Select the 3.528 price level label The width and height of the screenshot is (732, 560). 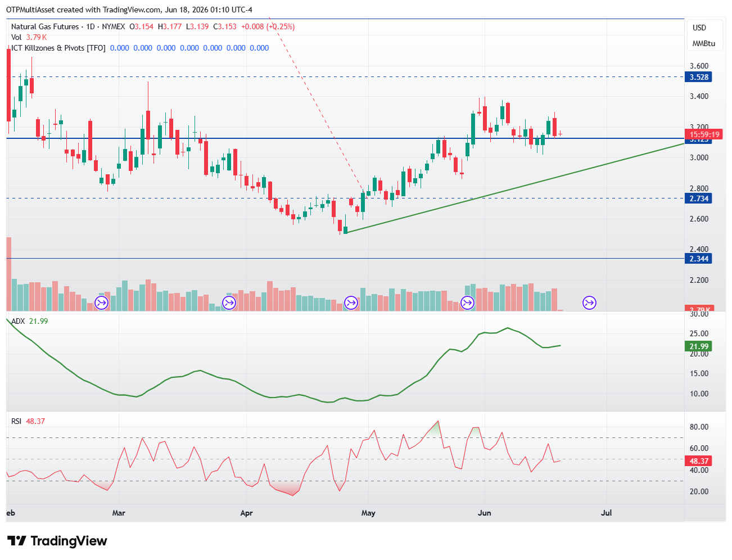pos(699,77)
